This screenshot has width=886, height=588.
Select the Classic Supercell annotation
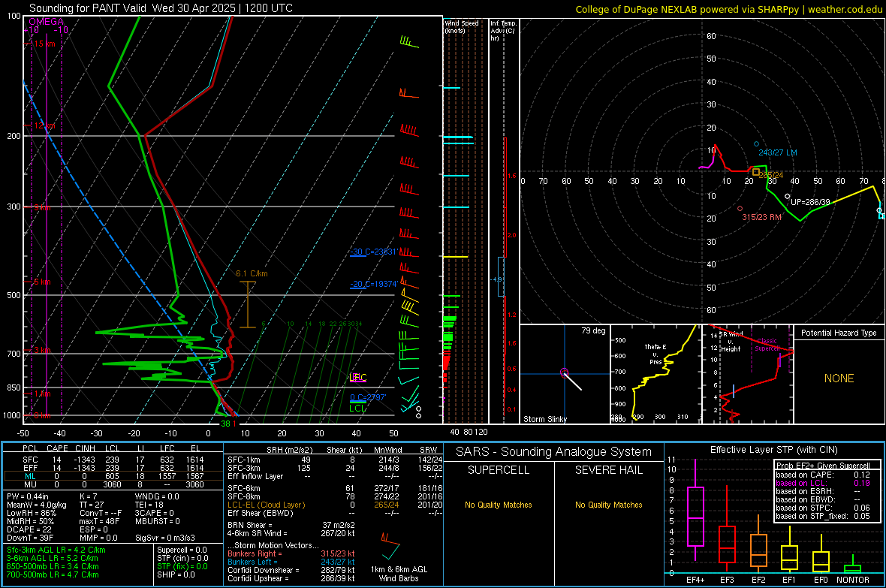point(767,345)
